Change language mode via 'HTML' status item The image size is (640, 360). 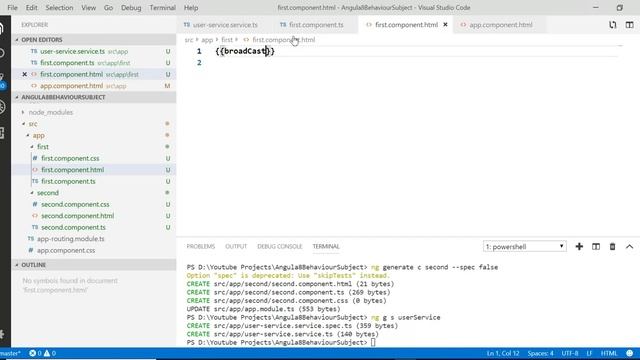point(609,353)
